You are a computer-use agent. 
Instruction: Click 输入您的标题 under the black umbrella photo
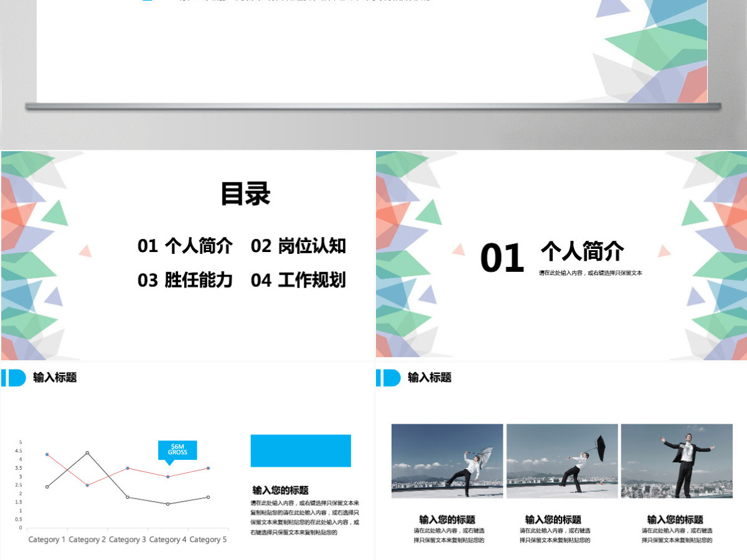[553, 520]
